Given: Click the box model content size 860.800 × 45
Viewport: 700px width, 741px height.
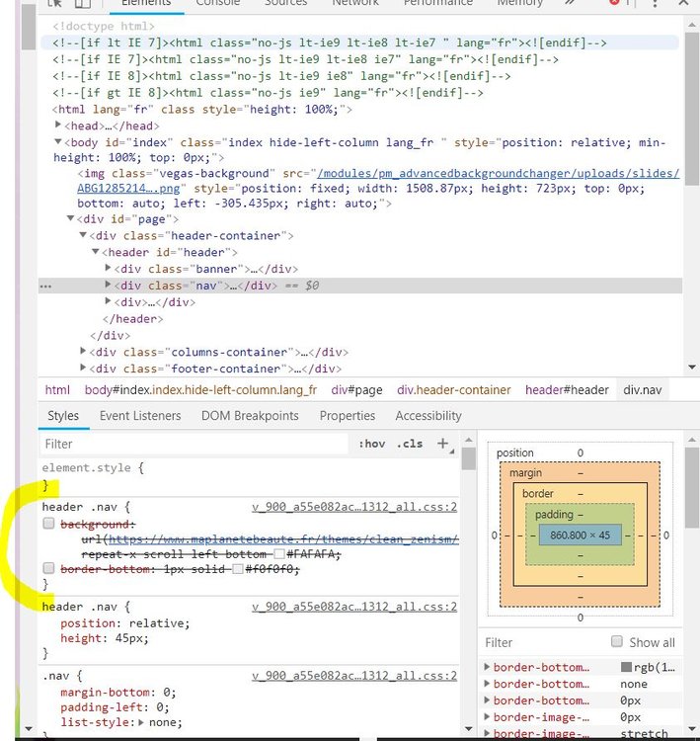Looking at the screenshot, I should [x=580, y=535].
